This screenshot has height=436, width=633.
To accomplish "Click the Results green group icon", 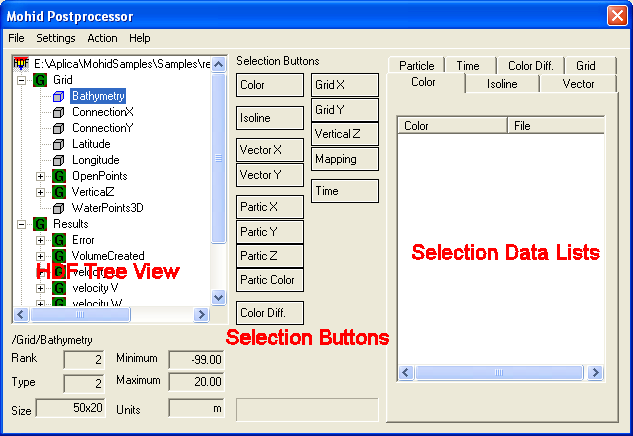I will 40,224.
